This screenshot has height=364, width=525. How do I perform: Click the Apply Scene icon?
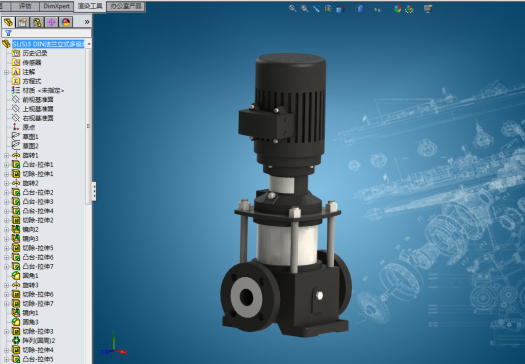pos(409,9)
